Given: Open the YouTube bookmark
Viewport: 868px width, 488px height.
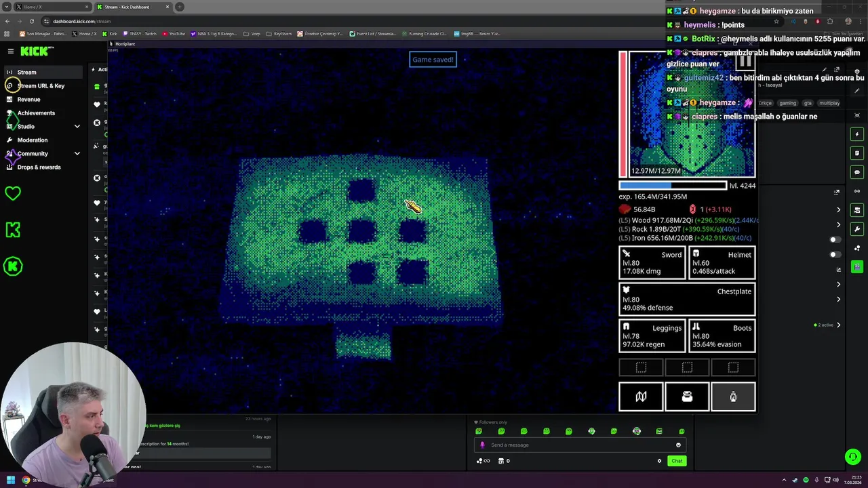Looking at the screenshot, I should click(173, 33).
